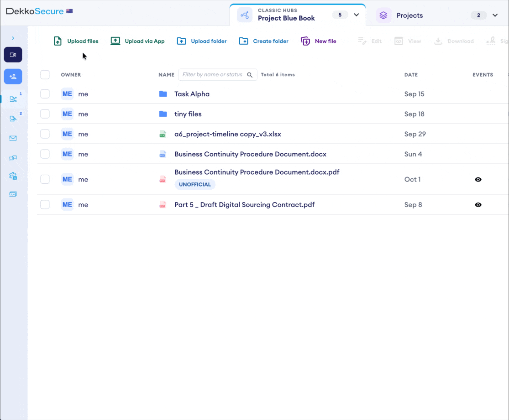Click New file

pos(319,41)
